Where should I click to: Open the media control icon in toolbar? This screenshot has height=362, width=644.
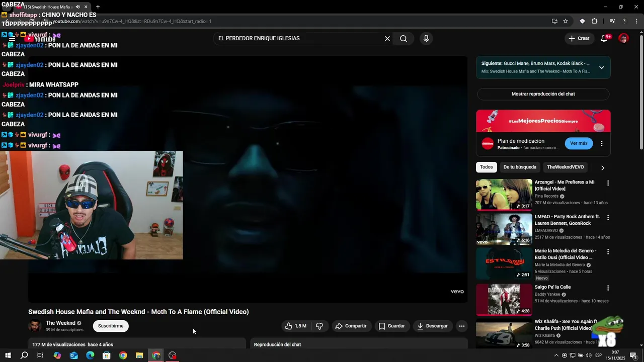(x=612, y=21)
